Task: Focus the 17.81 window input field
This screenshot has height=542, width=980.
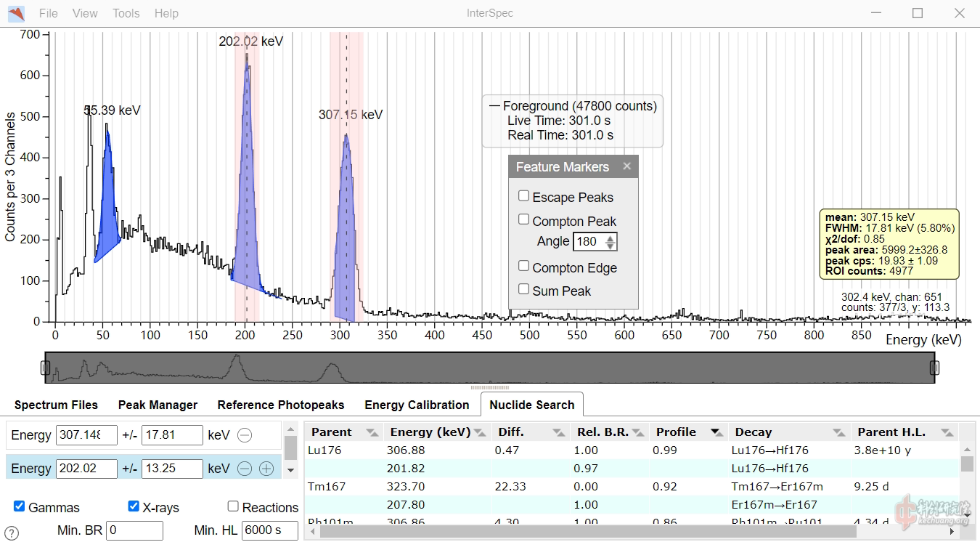Action: click(x=172, y=435)
